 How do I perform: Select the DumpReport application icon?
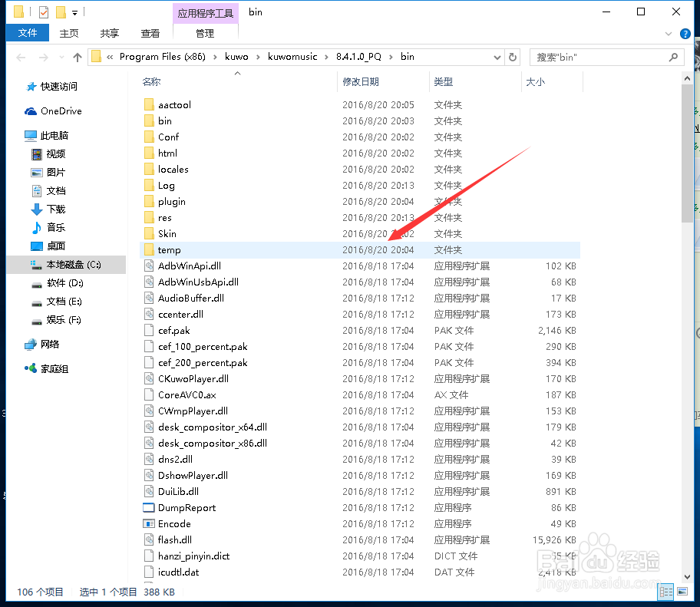(x=149, y=507)
